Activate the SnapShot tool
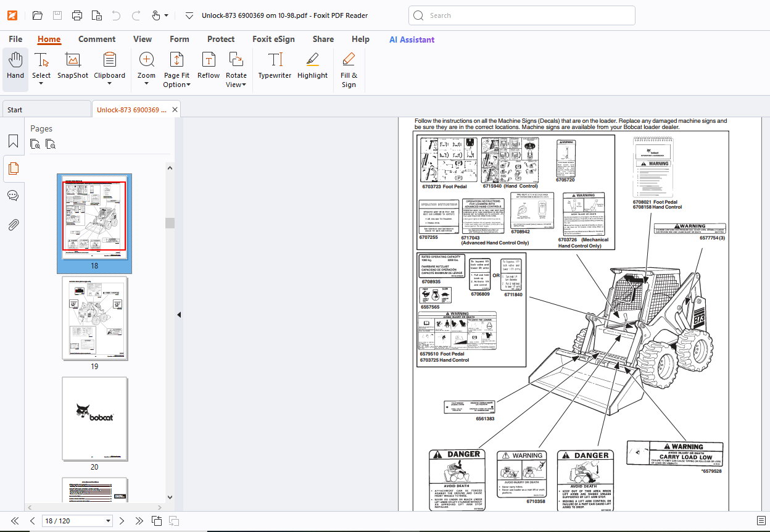The width and height of the screenshot is (770, 532). [73, 66]
